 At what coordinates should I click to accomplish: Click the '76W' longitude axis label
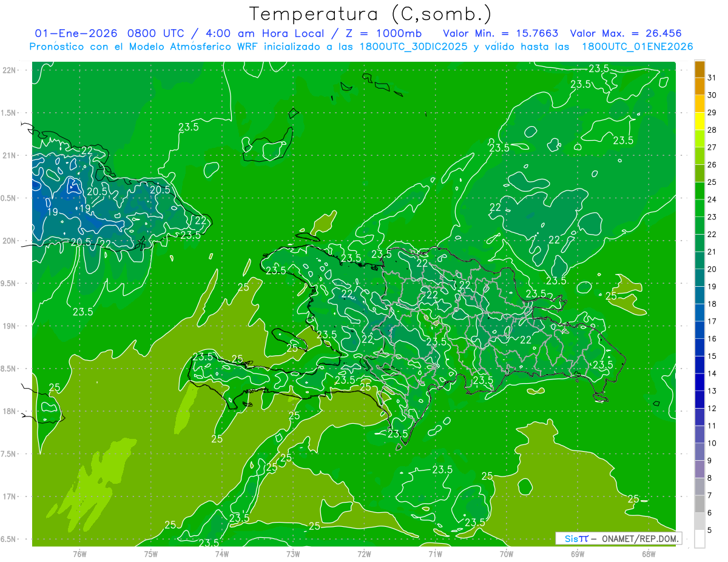79,554
